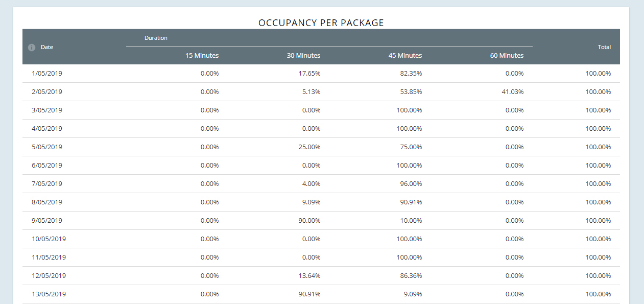
Task: Click the 45 Minutes 100.00% value for 10/05/2019
Action: [410, 239]
